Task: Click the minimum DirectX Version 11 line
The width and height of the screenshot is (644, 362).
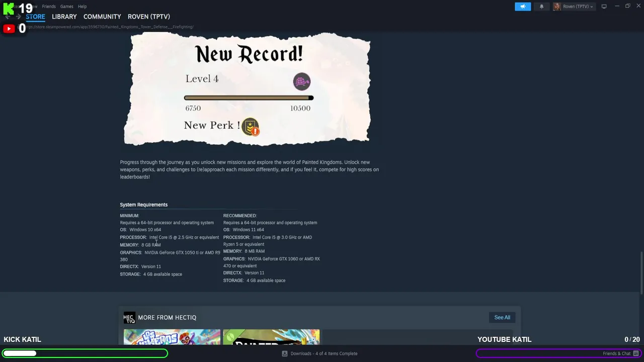Action: [140, 266]
